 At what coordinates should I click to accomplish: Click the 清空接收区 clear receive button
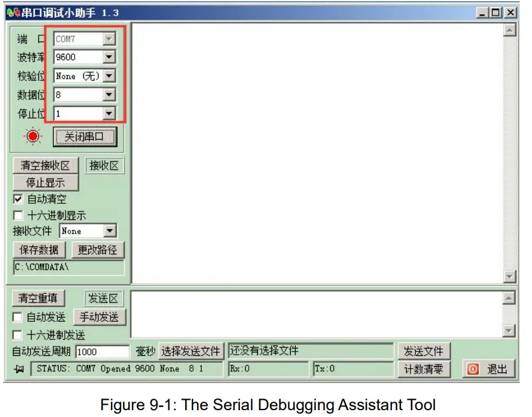(44, 166)
